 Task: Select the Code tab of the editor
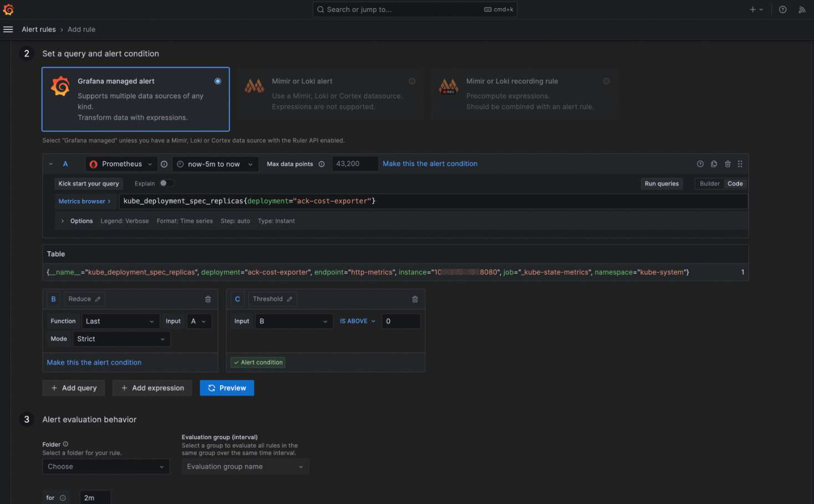point(735,183)
